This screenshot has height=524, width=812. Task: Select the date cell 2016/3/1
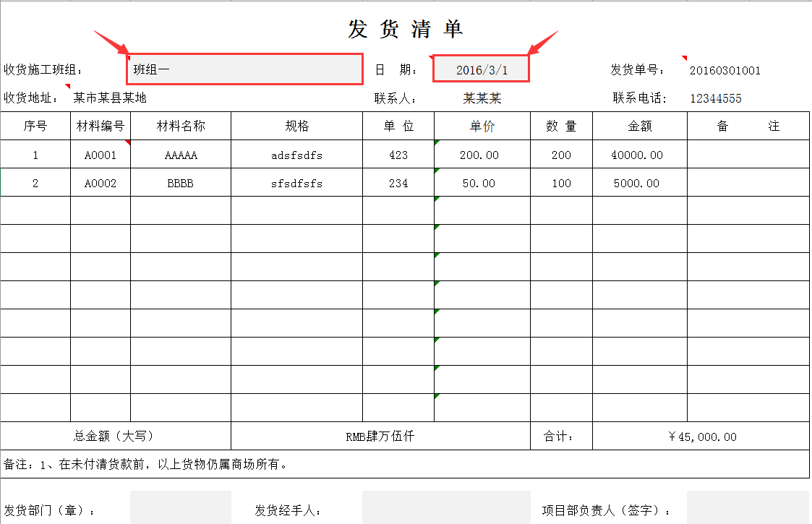481,69
